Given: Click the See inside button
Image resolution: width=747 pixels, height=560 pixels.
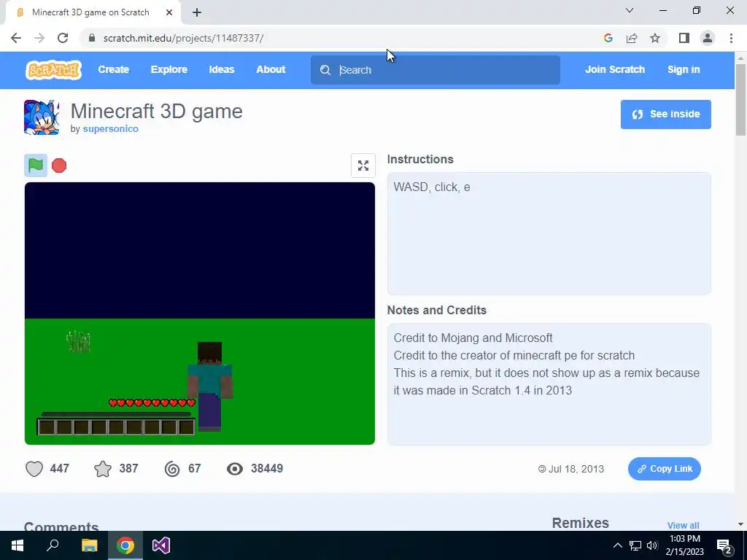Looking at the screenshot, I should coord(665,114).
